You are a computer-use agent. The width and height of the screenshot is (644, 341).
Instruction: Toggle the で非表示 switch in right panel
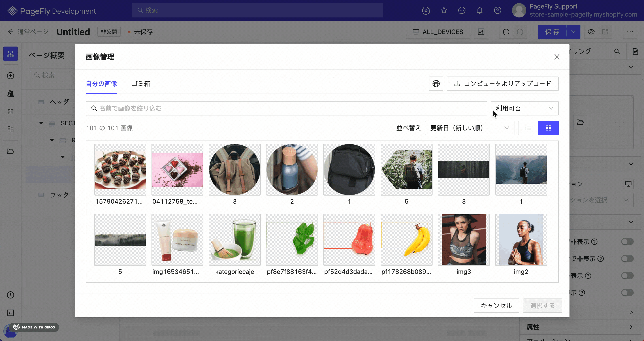(627, 259)
